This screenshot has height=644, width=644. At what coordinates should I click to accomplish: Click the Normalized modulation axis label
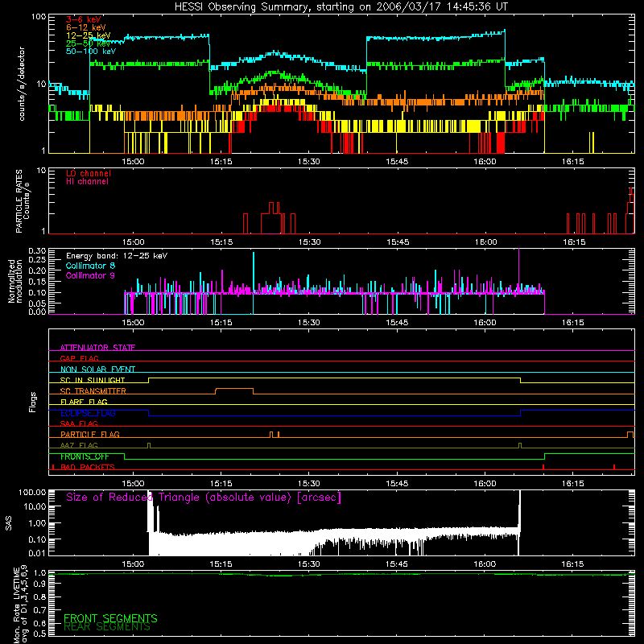15,281
